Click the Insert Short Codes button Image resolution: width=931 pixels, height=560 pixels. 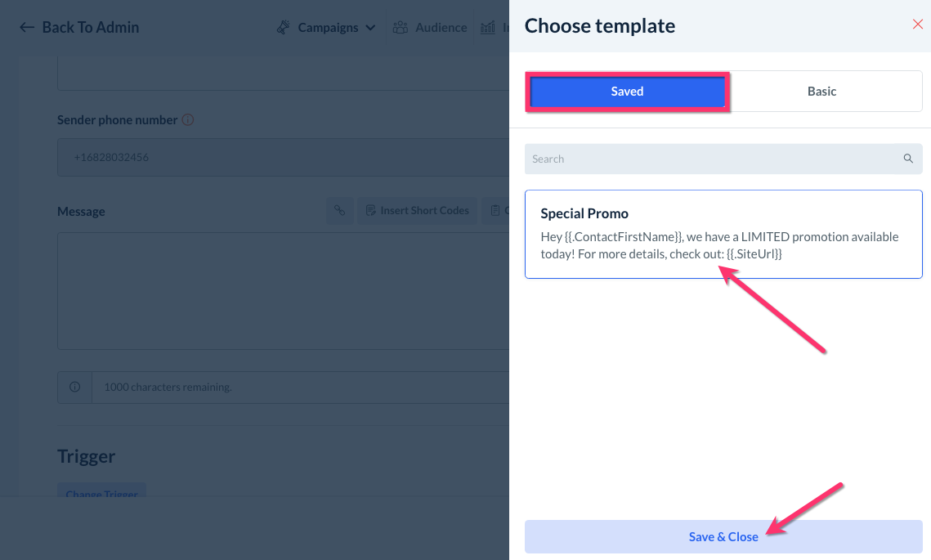[x=417, y=211]
